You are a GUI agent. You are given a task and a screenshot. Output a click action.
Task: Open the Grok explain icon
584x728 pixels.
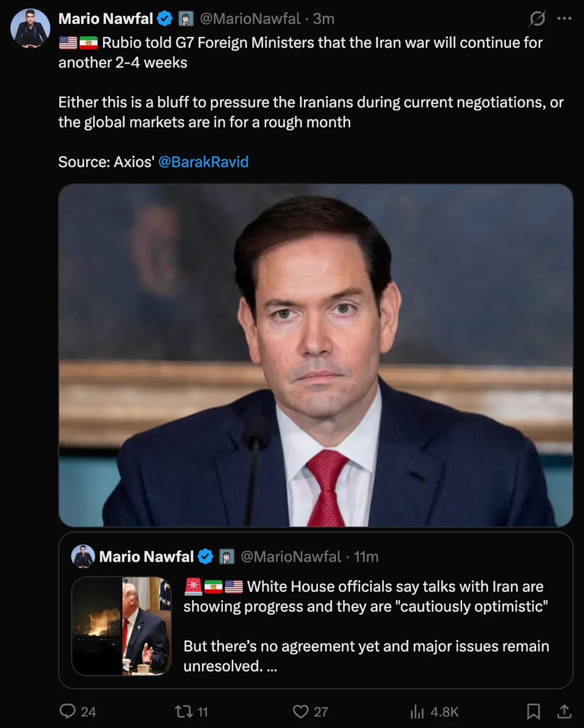pos(537,19)
